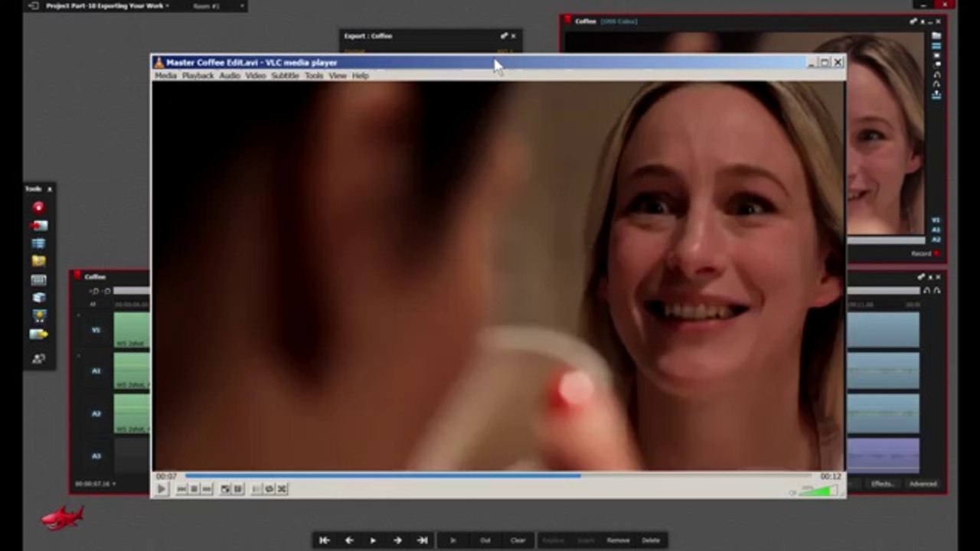Click the blue 3D box icon in Tools
The height and width of the screenshot is (551, 980).
[38, 298]
